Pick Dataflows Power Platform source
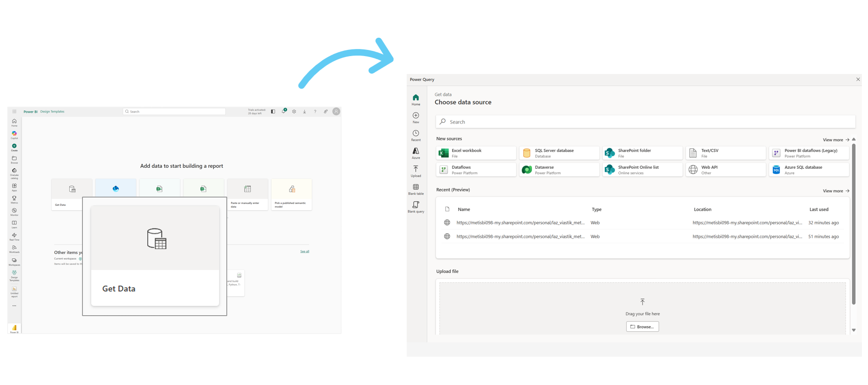This screenshot has width=868, height=385. point(476,170)
